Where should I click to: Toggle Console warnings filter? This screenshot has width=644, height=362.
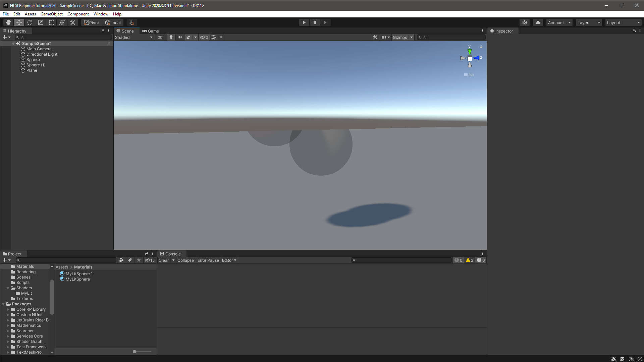470,260
